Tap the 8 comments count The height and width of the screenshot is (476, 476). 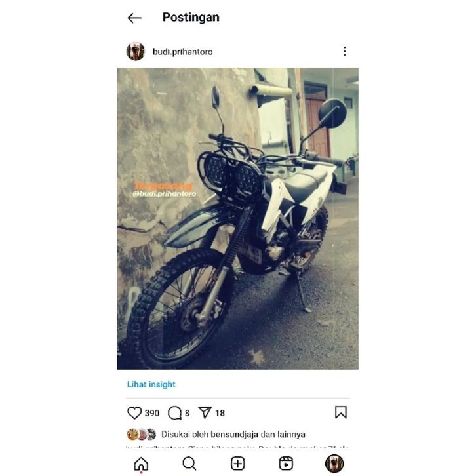point(188,413)
